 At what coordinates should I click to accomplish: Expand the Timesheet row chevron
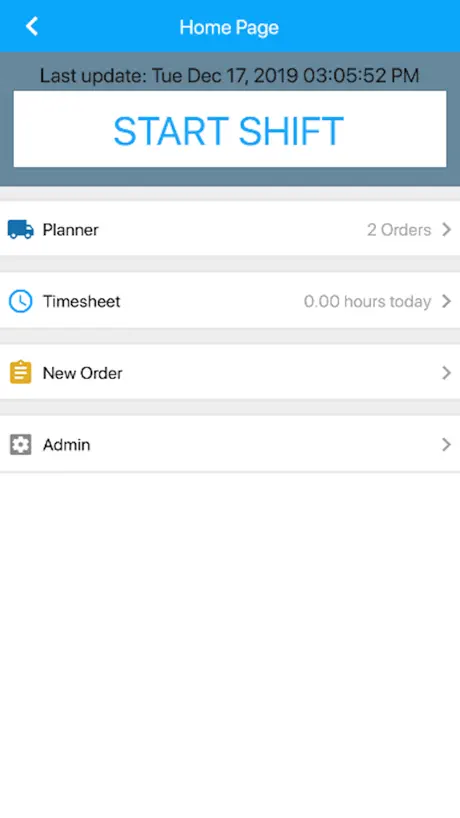click(x=446, y=301)
